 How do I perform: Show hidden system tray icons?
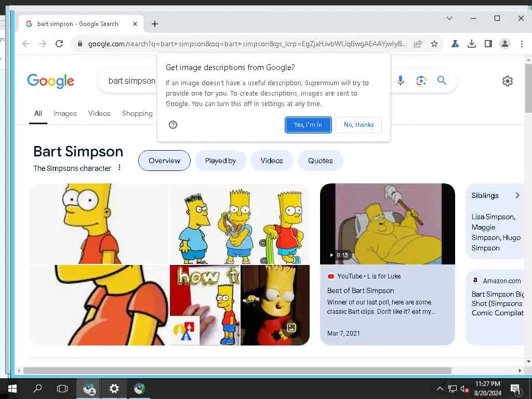(440, 389)
